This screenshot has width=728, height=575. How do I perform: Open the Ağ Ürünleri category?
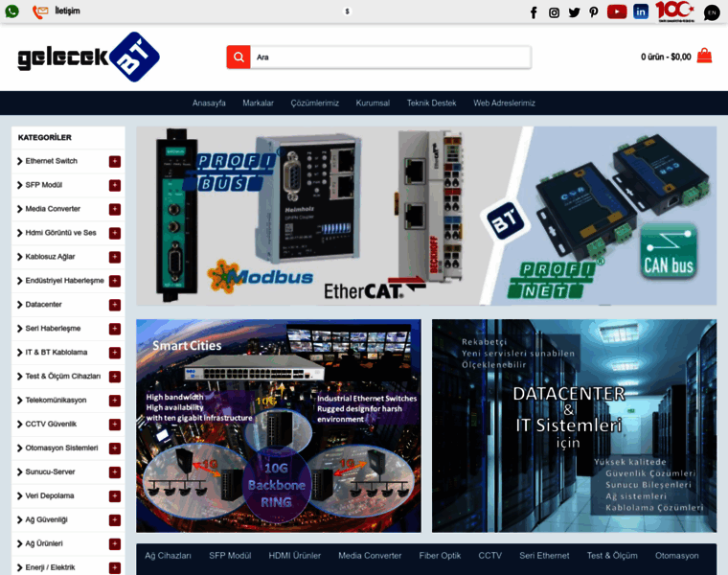tap(44, 543)
